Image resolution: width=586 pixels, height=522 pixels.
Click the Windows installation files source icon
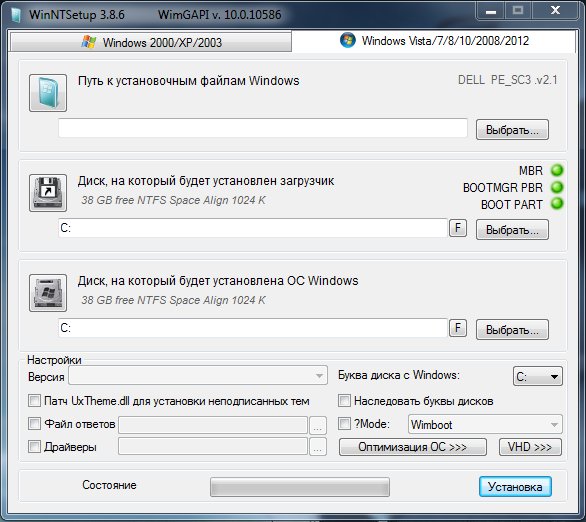pos(48,93)
